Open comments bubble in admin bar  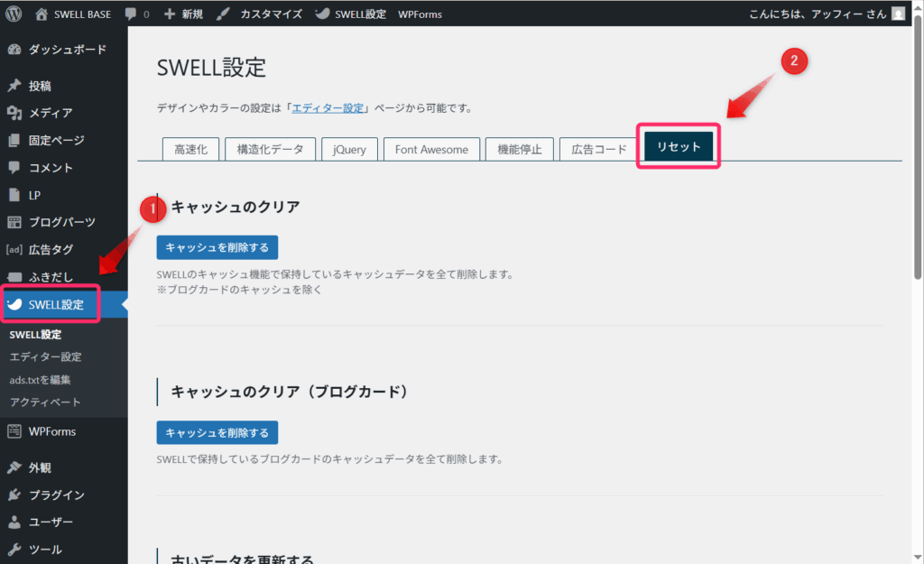click(x=131, y=14)
